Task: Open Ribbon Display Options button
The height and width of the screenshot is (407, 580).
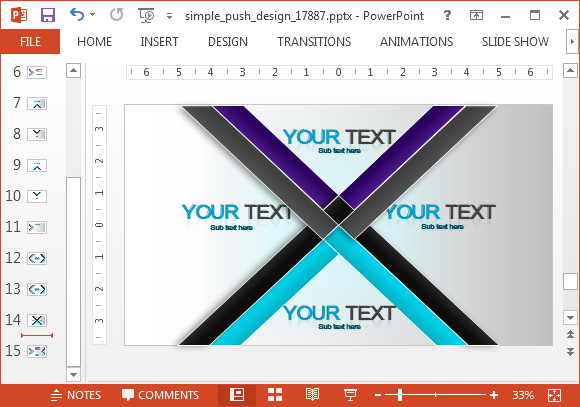Action: (x=476, y=15)
